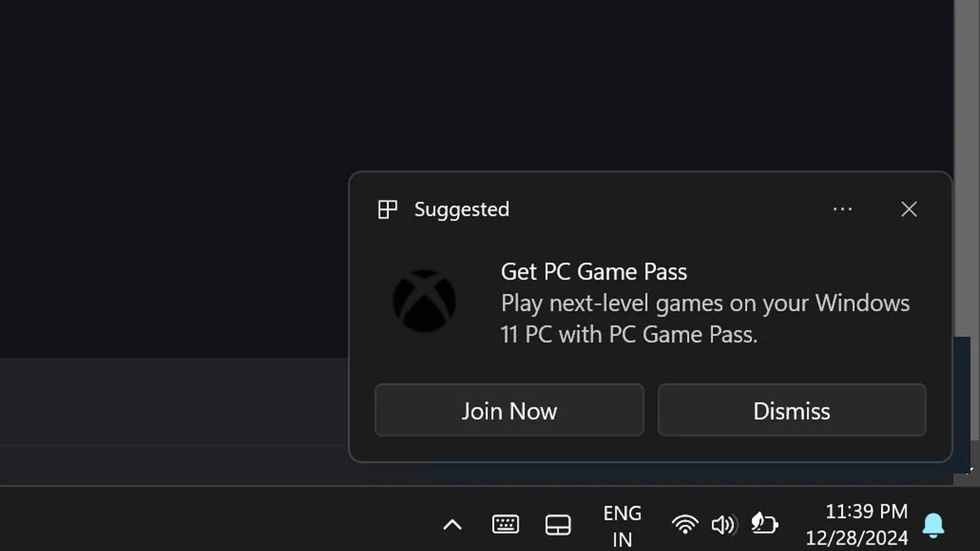This screenshot has width=980, height=551.
Task: Click the 12/28/2024 date in the taskbar
Action: [857, 538]
